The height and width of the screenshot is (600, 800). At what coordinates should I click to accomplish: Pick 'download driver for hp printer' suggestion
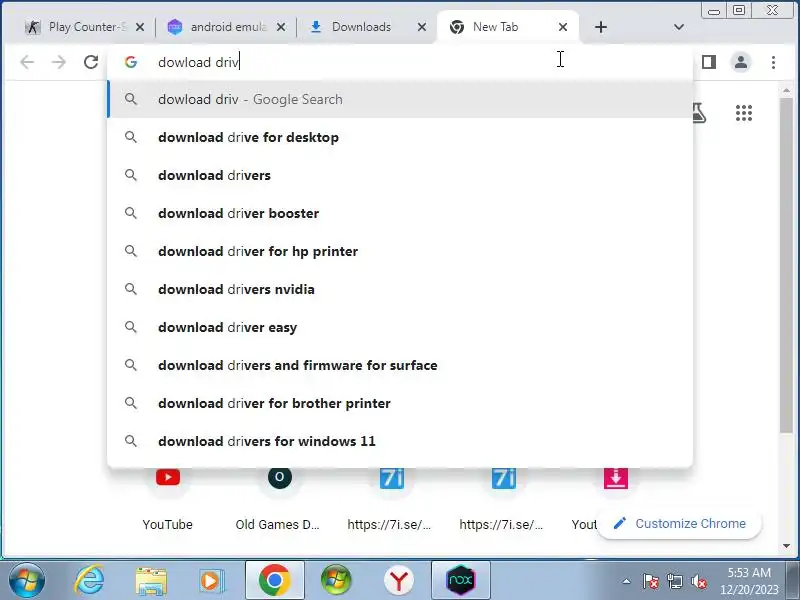400,252
